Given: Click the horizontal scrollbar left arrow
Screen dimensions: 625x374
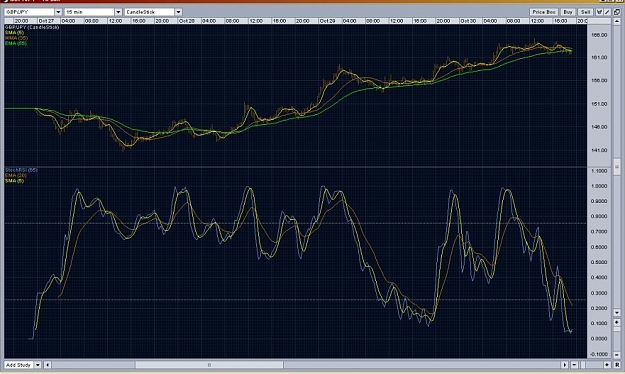Looking at the screenshot, I should pos(47,365).
